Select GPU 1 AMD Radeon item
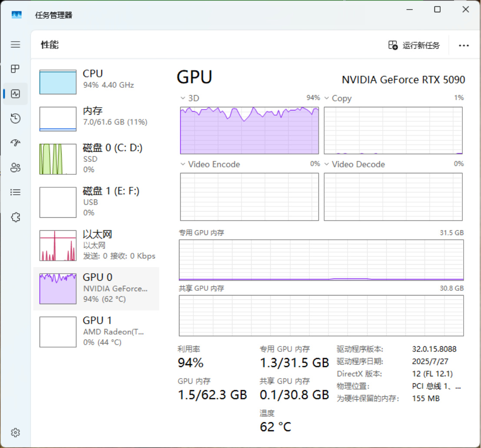 tap(96, 331)
